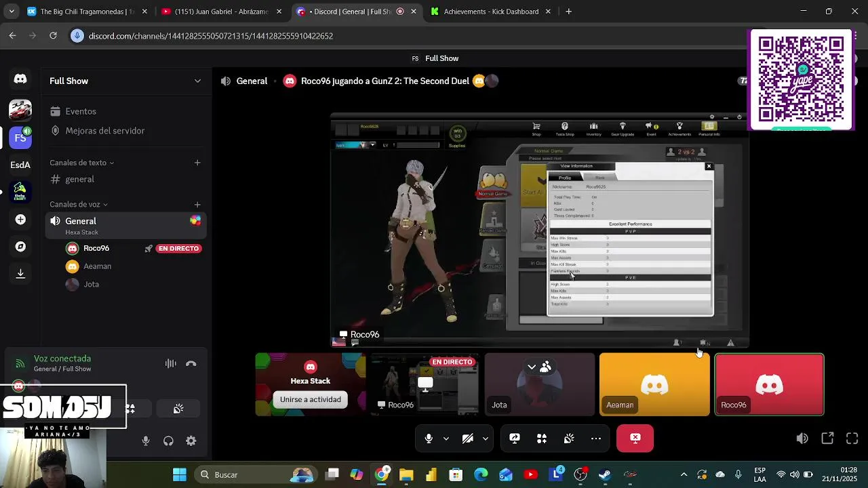Click the EN DIRECTO badge beside Roco96
Image resolution: width=868 pixels, height=488 pixels.
(x=178, y=249)
